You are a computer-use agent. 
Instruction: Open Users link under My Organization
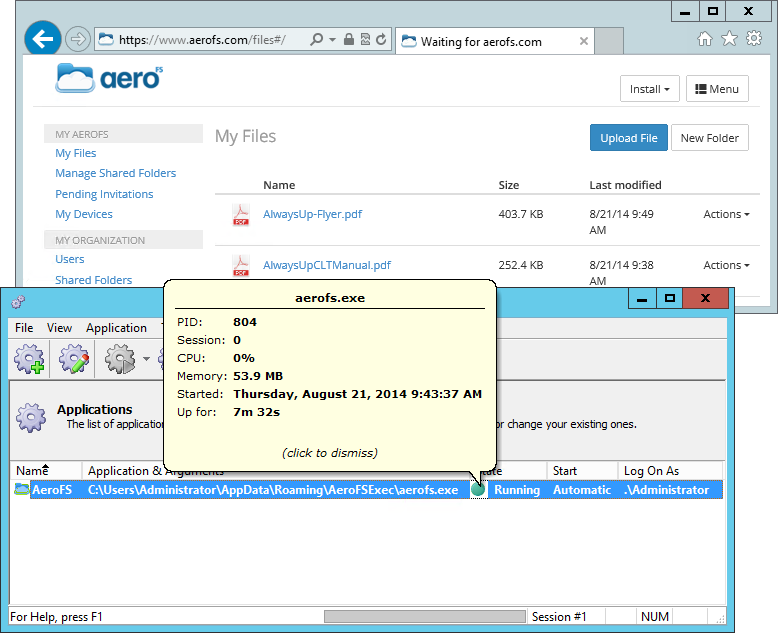click(69, 259)
